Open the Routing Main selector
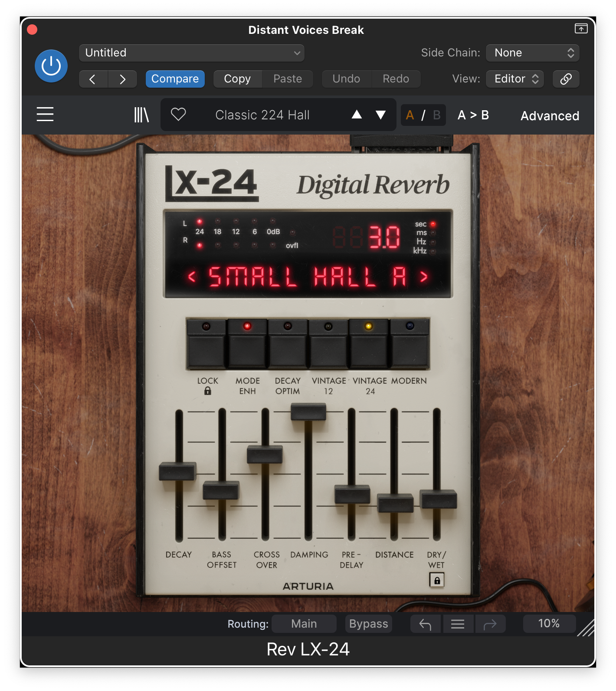Viewport: 616px width, 691px height. (x=304, y=624)
